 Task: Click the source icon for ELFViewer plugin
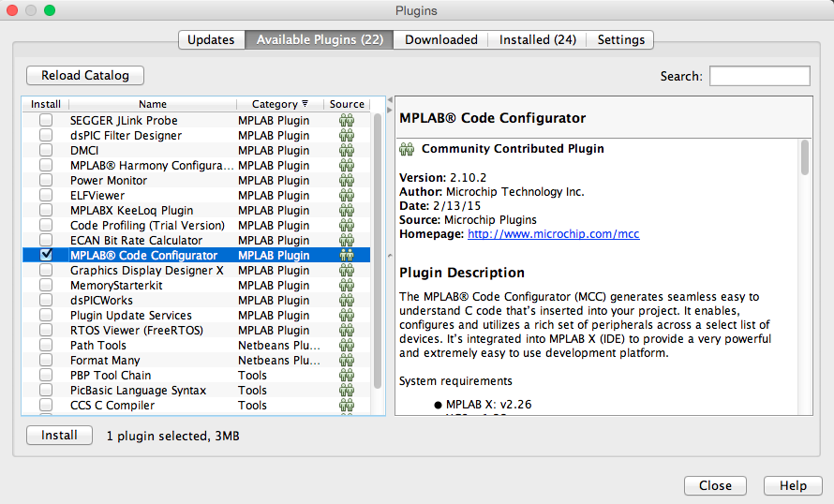pos(347,196)
